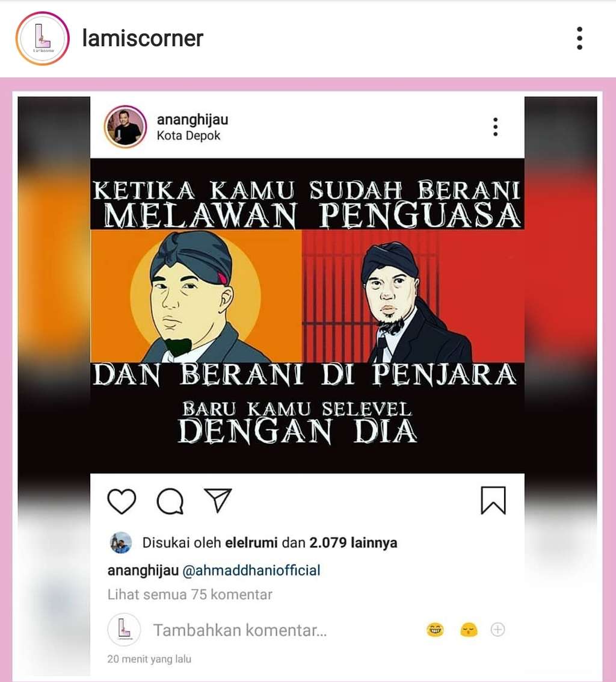Open ananghijau username in post header
616x682 pixels.
(192, 120)
